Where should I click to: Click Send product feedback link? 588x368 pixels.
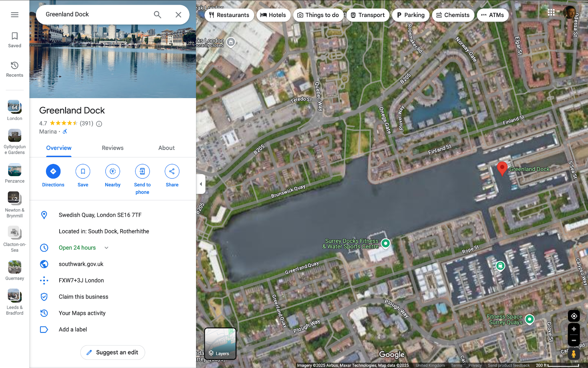(509, 365)
